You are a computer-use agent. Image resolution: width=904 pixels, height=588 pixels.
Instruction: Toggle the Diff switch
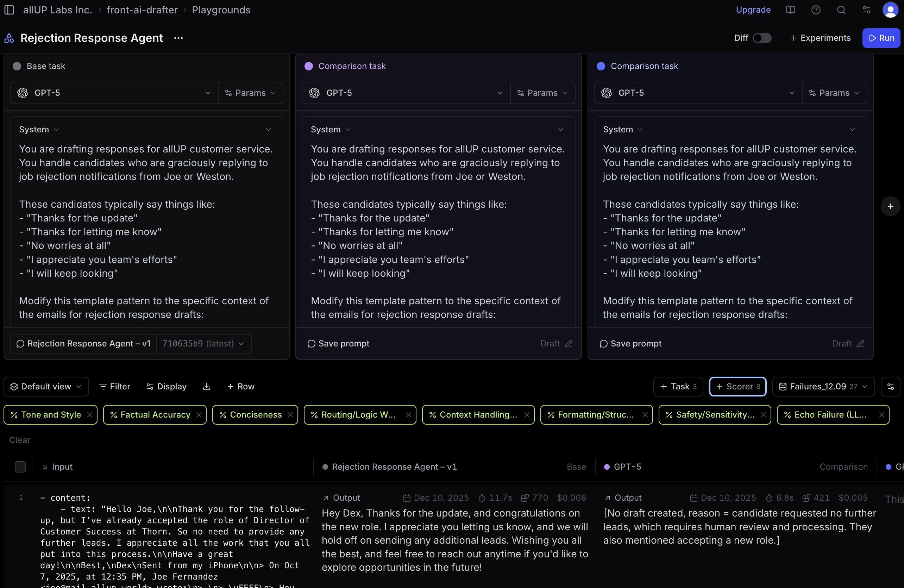pos(761,38)
